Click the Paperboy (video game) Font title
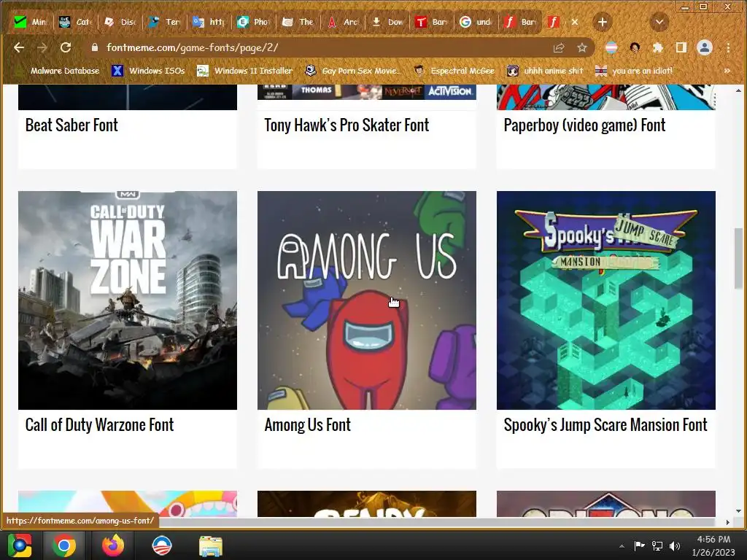 (x=584, y=125)
